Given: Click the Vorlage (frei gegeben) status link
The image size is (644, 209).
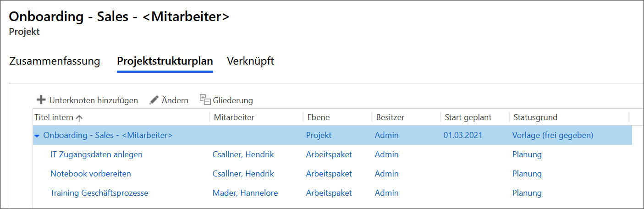Looking at the screenshot, I should pos(553,135).
